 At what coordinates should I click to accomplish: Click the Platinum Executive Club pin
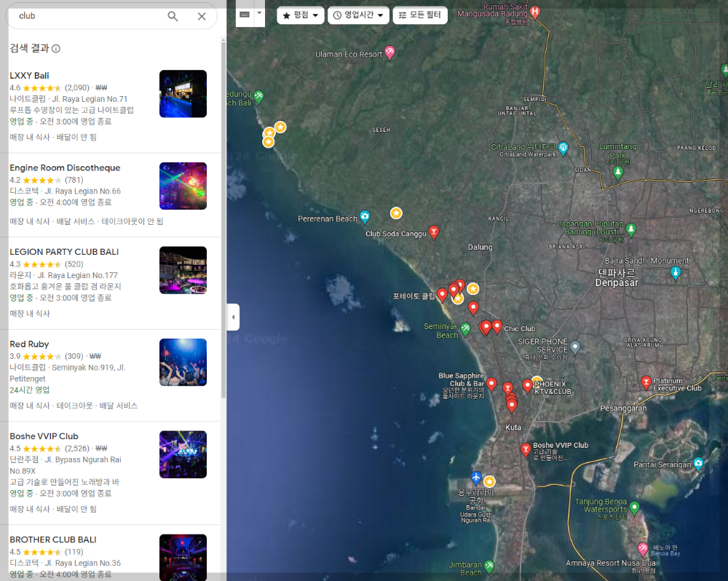point(646,382)
